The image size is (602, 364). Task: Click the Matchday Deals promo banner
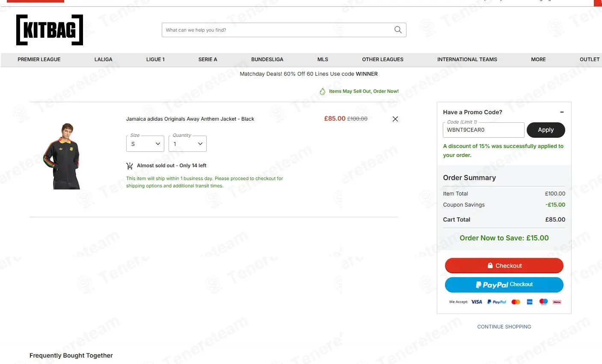[x=308, y=74]
